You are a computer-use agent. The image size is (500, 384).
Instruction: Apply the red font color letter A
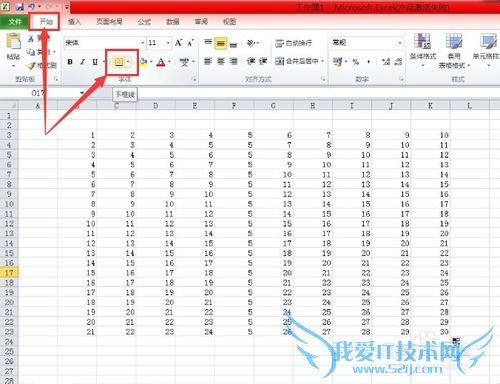point(161,62)
